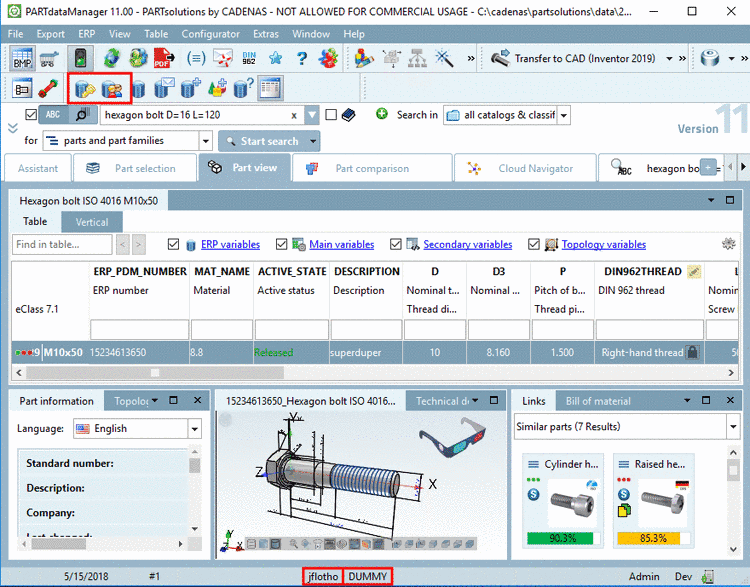Open the Configurator menu
The image size is (750, 587).
click(210, 34)
